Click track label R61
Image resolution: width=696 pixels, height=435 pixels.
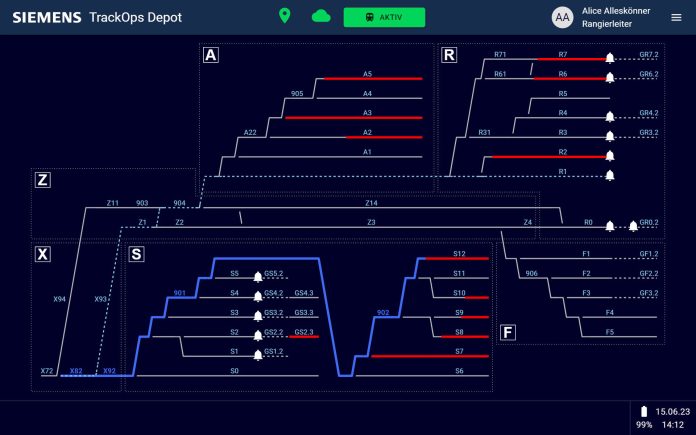[500, 74]
